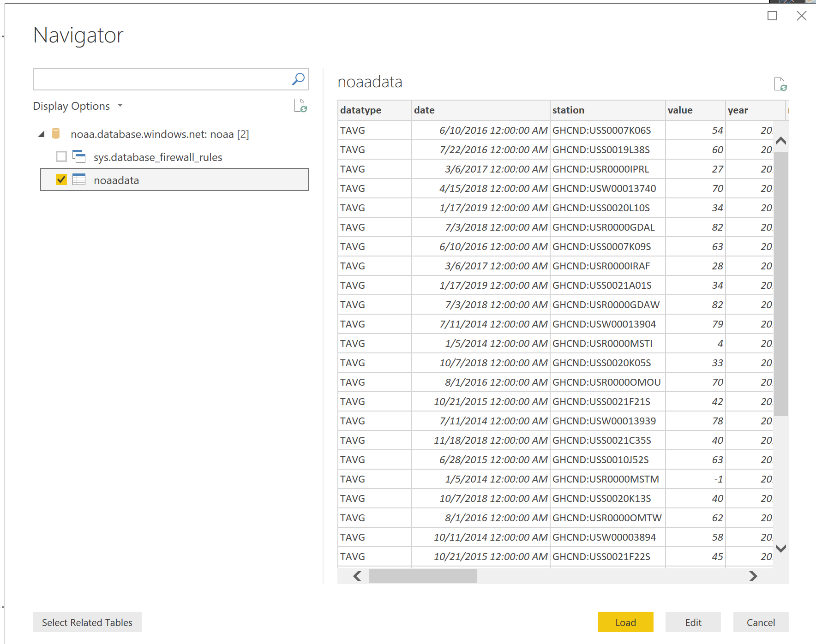
Task: Click the noaadata table icon
Action: point(79,179)
